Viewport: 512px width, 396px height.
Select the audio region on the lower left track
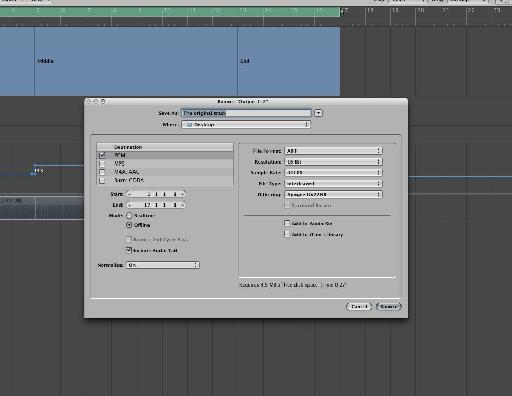(42, 208)
